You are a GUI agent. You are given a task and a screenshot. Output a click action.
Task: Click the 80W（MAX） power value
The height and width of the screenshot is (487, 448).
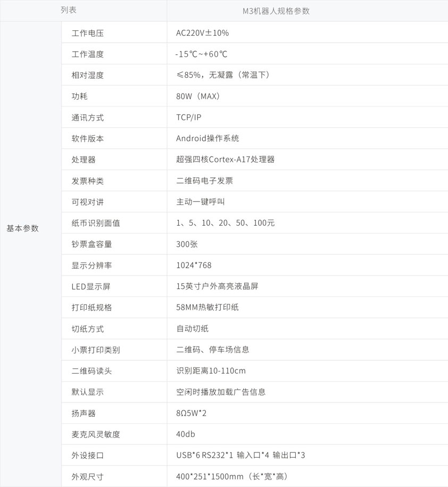pos(198,96)
